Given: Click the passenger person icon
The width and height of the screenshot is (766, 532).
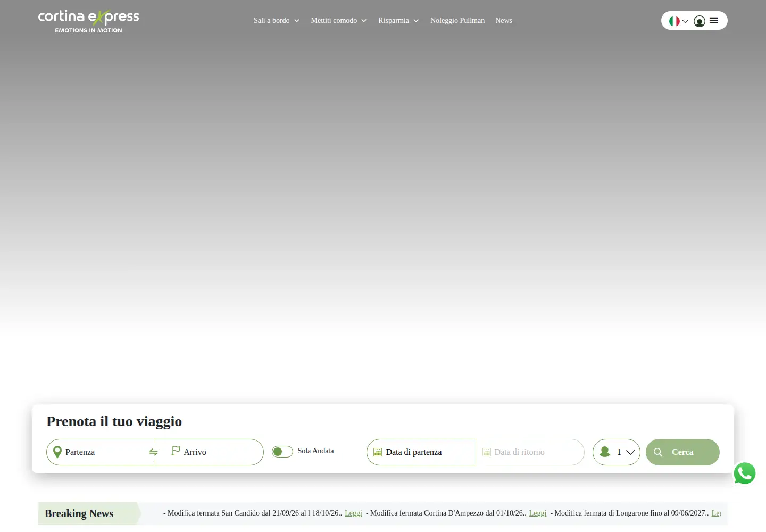Looking at the screenshot, I should click(605, 452).
